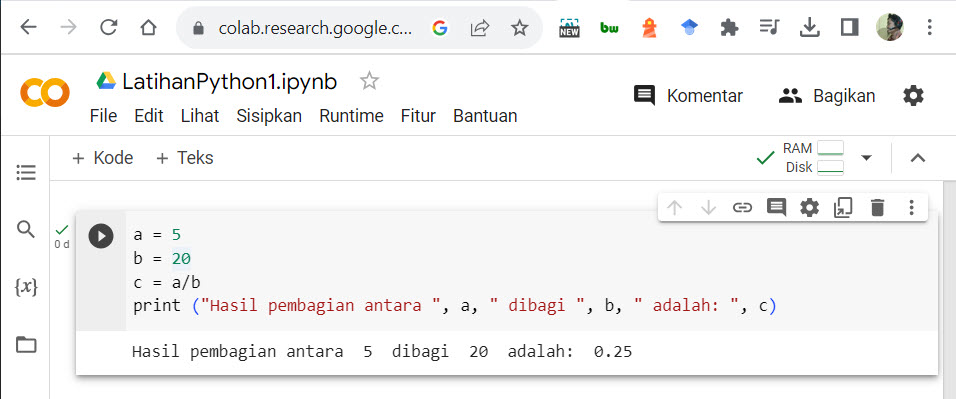Open the Edit menu
This screenshot has height=399, width=956.
point(149,116)
